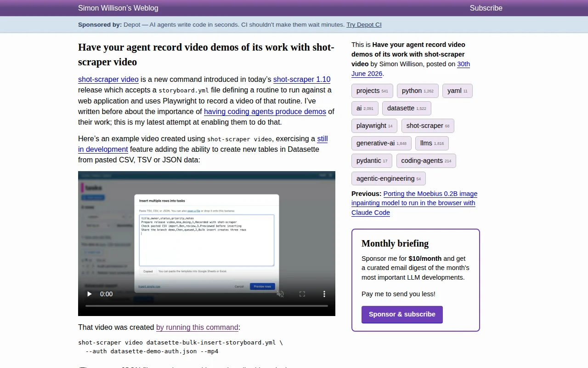Follow 'having coding agents produce demos' link

point(265,111)
